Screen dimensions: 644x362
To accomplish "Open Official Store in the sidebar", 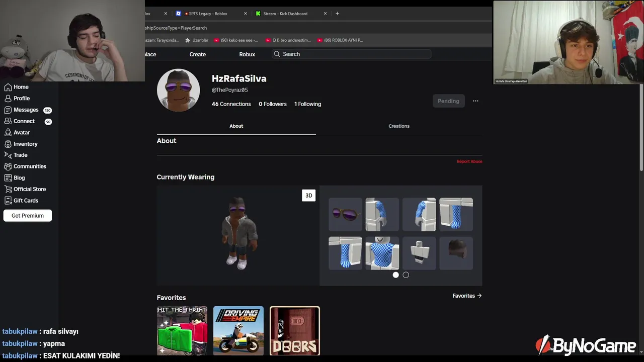I will (x=25, y=189).
